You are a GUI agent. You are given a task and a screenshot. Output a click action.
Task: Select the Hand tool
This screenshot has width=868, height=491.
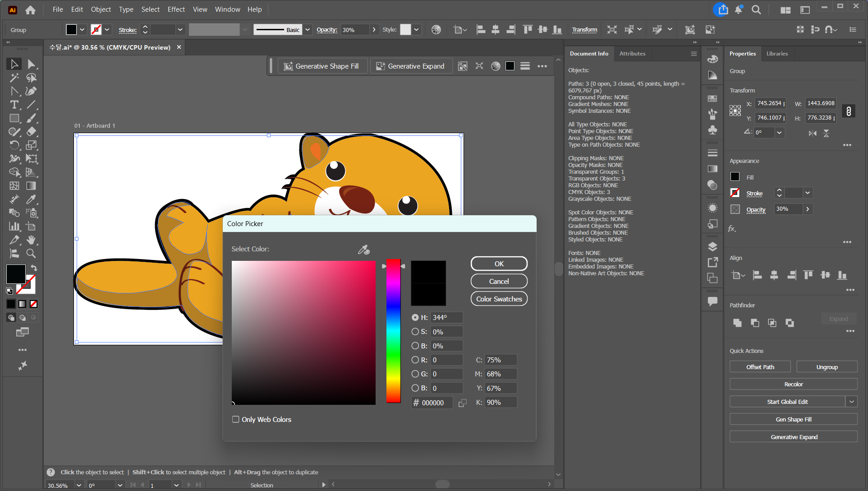tap(31, 240)
